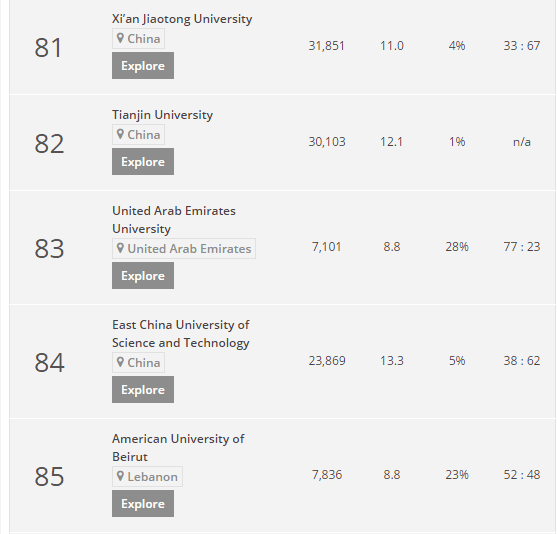Click the rank number 83

(x=49, y=248)
